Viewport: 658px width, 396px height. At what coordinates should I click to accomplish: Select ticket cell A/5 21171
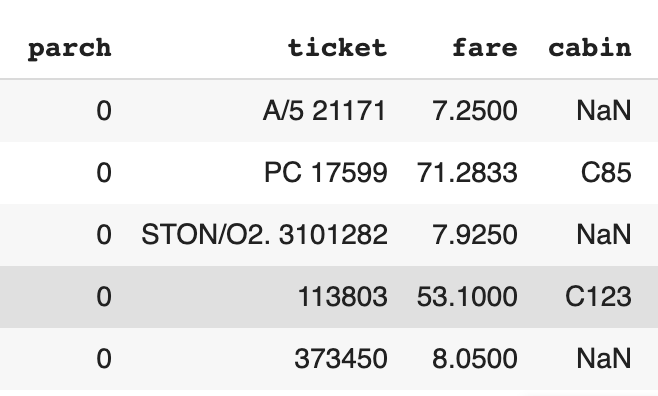pyautogui.click(x=324, y=111)
